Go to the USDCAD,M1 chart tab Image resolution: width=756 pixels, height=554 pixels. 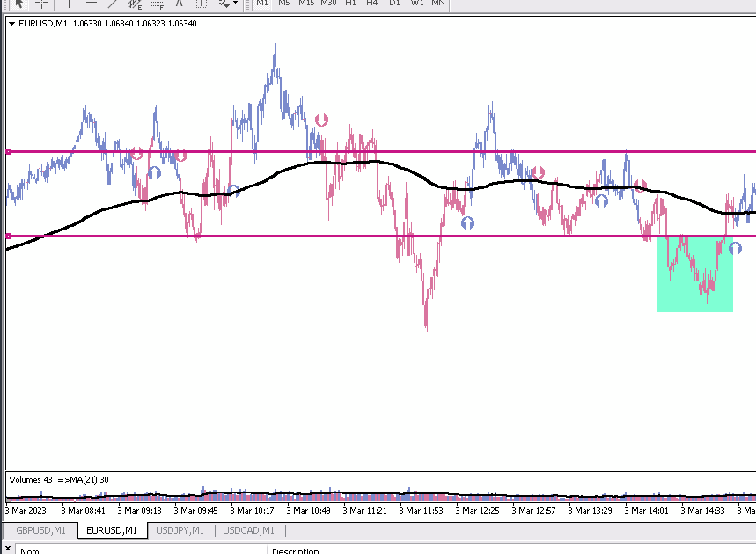(248, 530)
